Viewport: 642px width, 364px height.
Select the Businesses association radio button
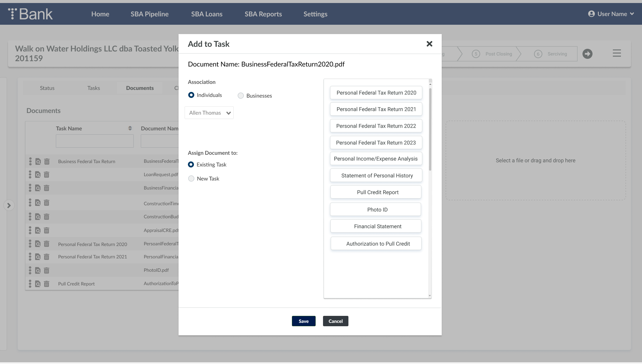241,96
